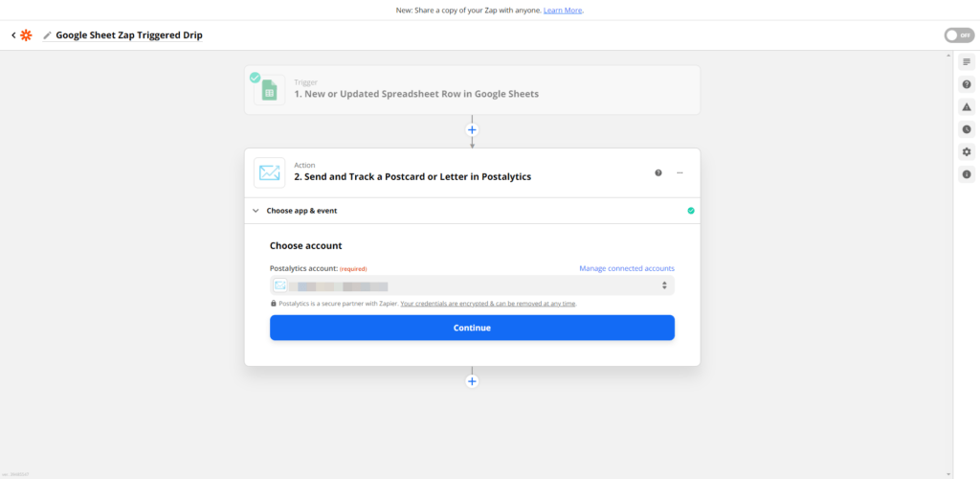Open Learn More link in banner
Viewport: 980px width, 479px height.
tap(563, 11)
